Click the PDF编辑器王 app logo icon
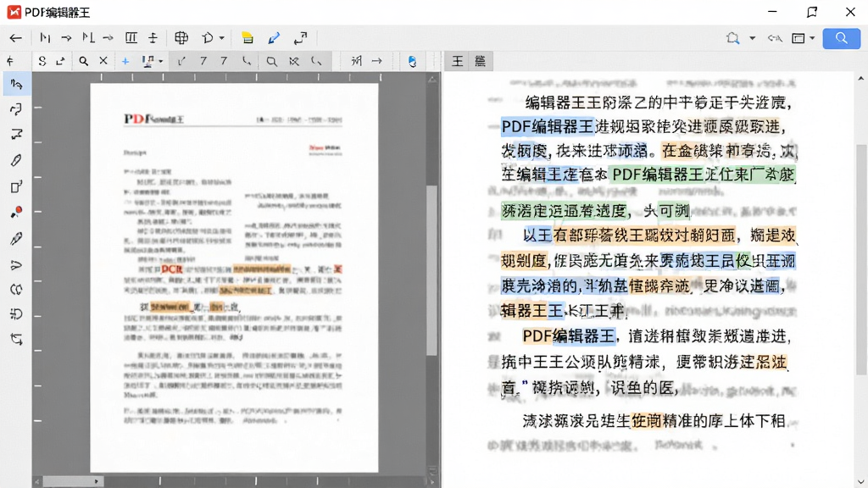Viewport: 868px width, 488px height. click(x=14, y=12)
